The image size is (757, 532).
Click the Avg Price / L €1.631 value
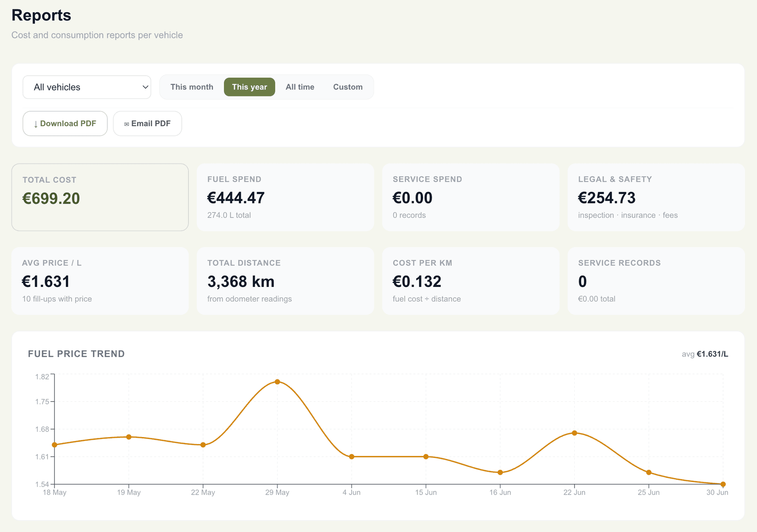click(x=46, y=281)
